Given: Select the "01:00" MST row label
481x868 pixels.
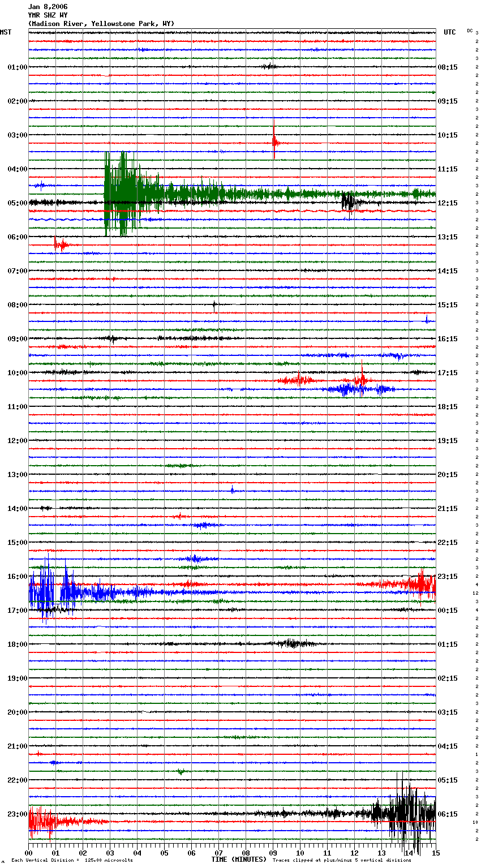Looking at the screenshot, I should pos(18,67).
